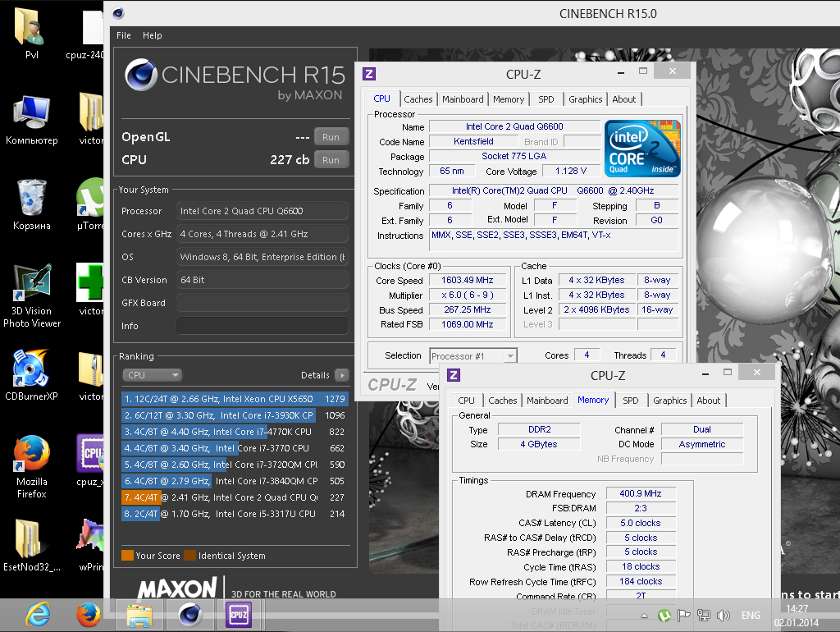840x632 pixels.
Task: Open the File menu in Cinebench
Action: [x=124, y=35]
